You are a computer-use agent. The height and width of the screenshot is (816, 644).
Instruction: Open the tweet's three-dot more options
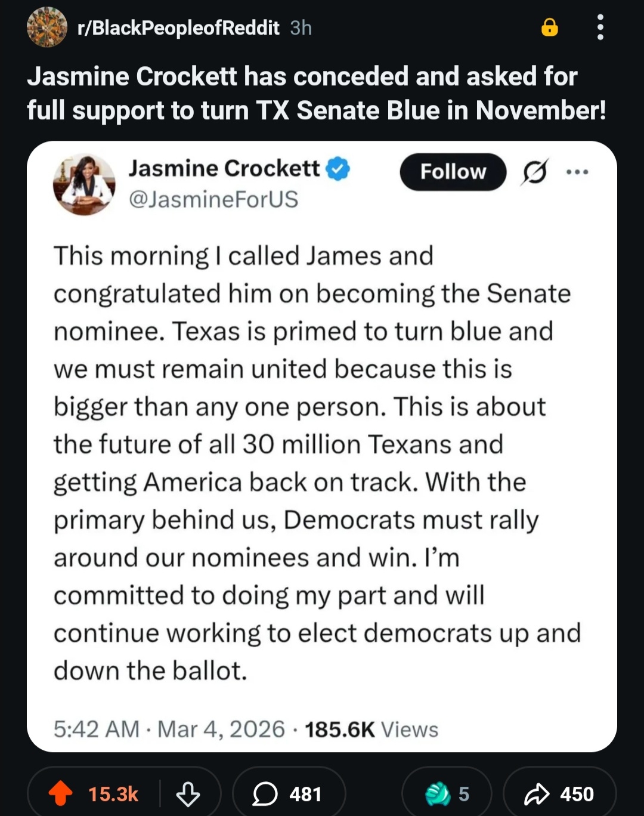coord(577,172)
